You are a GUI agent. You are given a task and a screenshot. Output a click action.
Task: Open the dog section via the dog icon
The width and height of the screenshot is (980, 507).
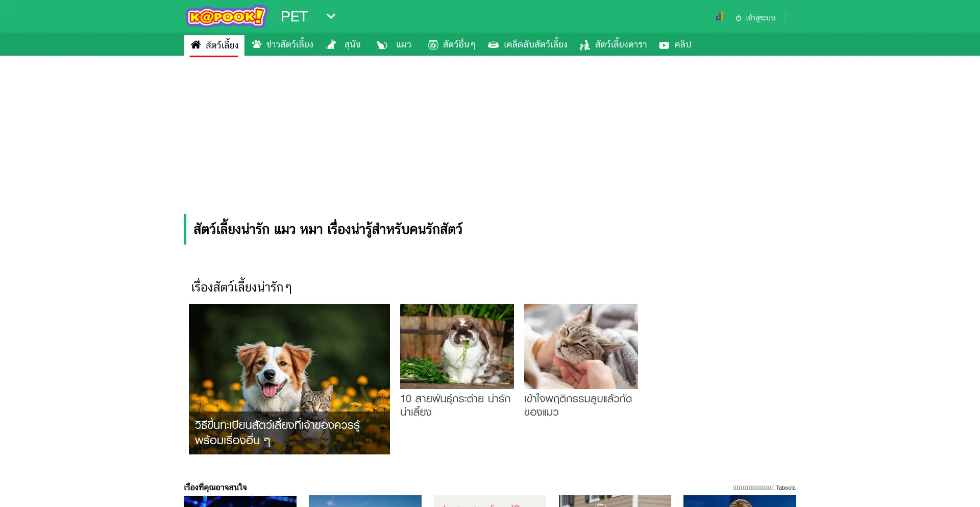(332, 44)
